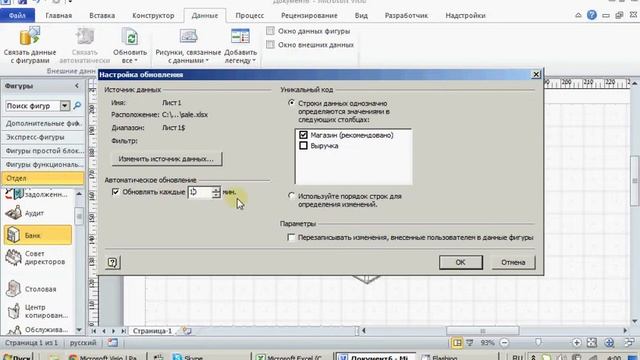
Task: Click the macro recording icon in the status bar
Action: click(113, 343)
